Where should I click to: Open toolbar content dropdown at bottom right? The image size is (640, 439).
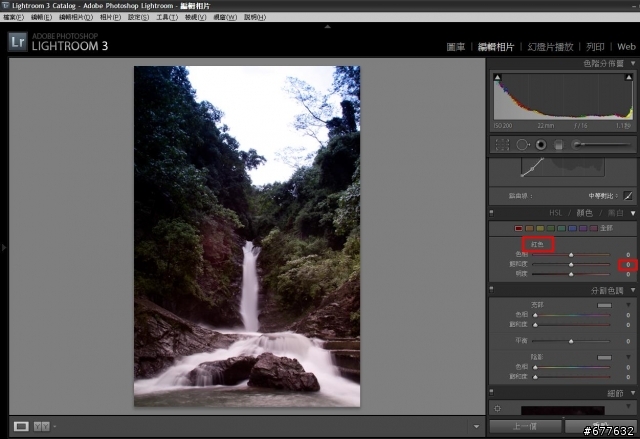pyautogui.click(x=476, y=427)
